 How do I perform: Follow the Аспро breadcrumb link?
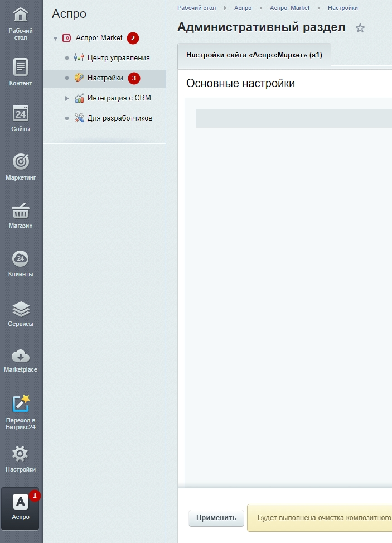[243, 8]
